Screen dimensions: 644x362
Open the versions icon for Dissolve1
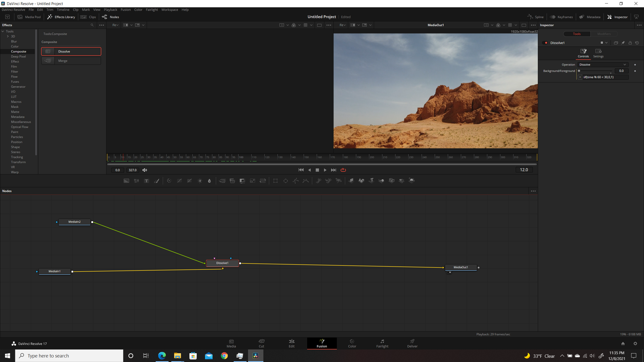tap(616, 43)
